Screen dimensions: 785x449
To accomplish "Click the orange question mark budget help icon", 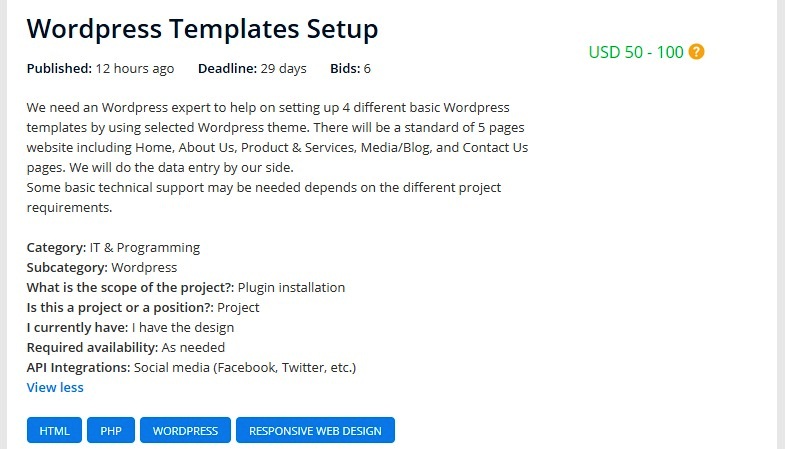I will click(x=697, y=52).
